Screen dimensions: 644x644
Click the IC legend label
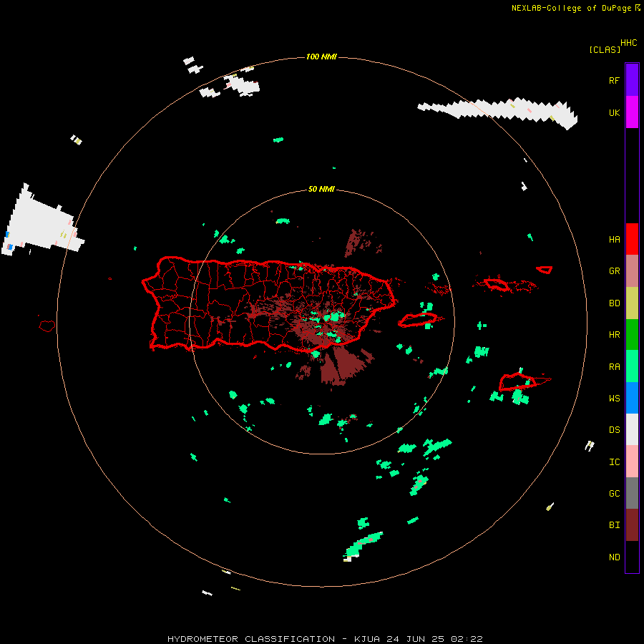point(614,462)
